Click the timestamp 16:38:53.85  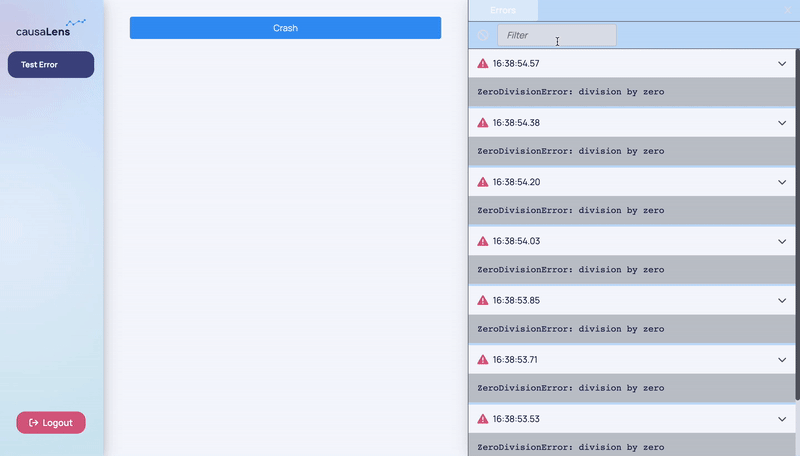516,300
